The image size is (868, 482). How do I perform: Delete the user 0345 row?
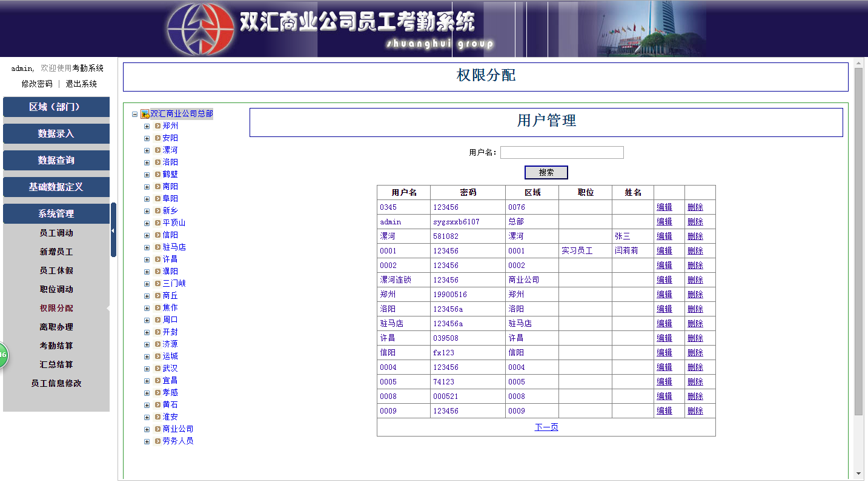click(x=695, y=207)
